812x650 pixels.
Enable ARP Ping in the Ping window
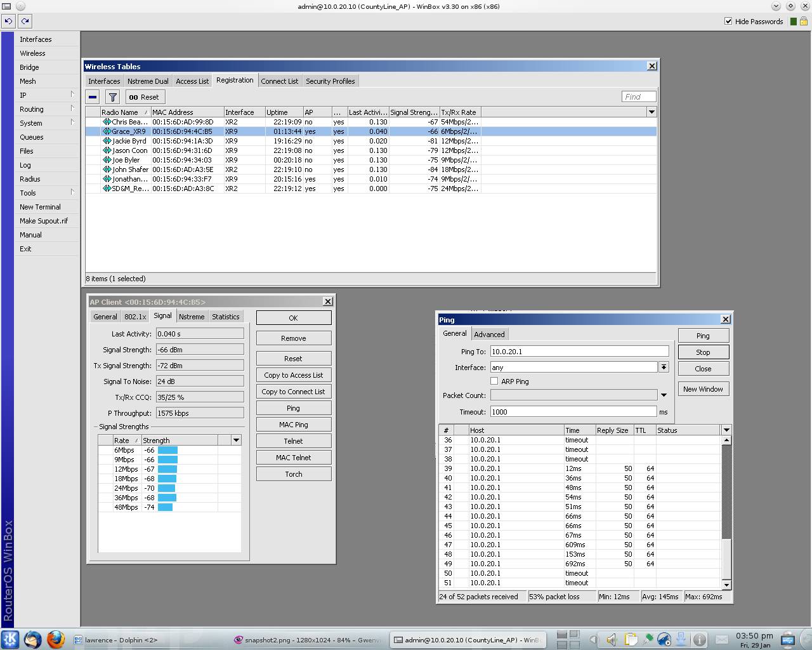(494, 381)
